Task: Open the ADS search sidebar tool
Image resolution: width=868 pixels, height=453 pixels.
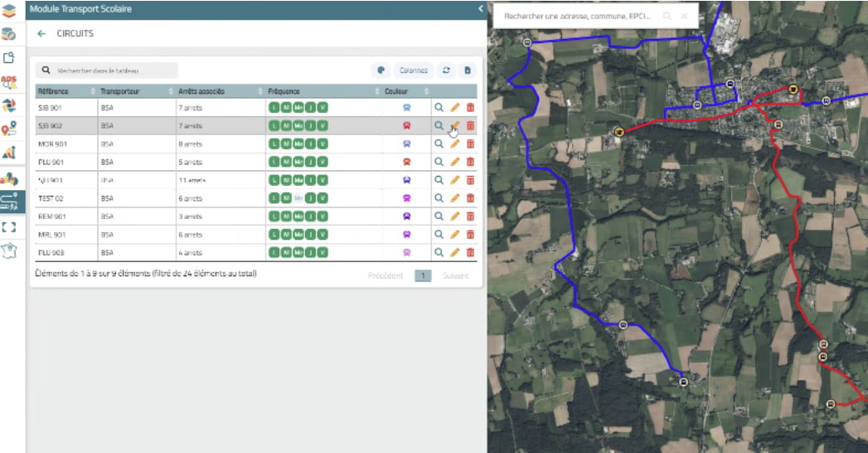Action: point(9,81)
